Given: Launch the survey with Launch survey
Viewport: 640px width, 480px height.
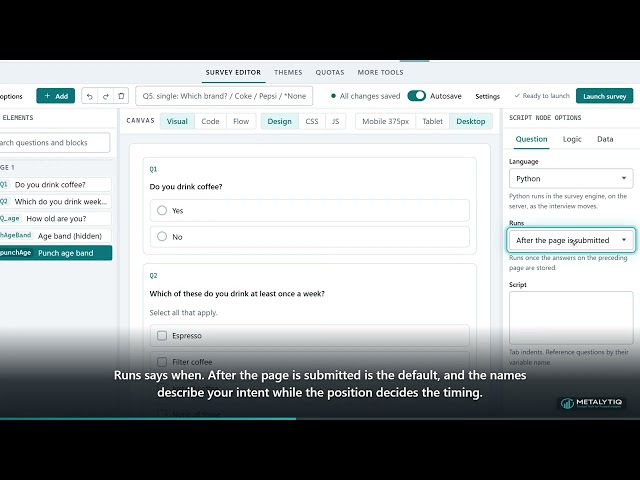Looking at the screenshot, I should click(x=604, y=96).
